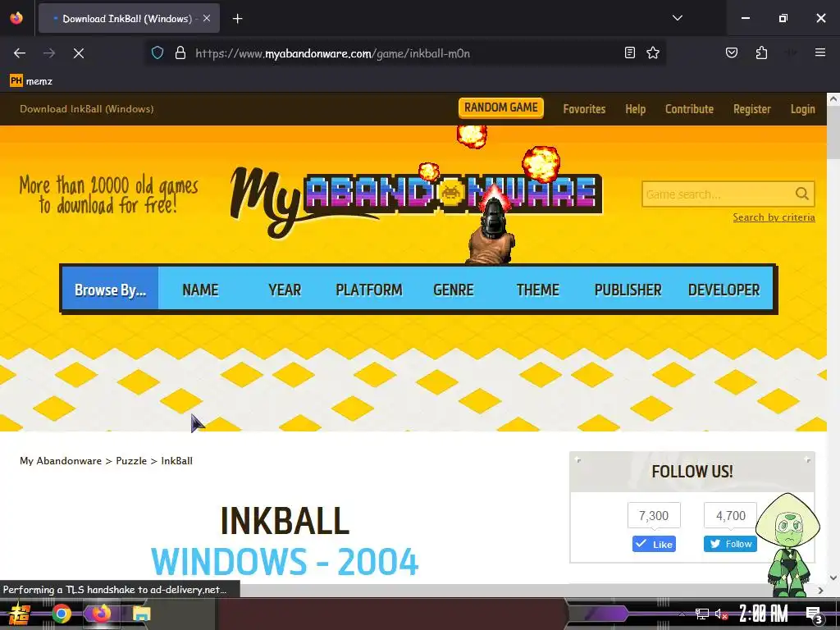
Task: Open the Extensions puzzle icon
Action: (761, 52)
